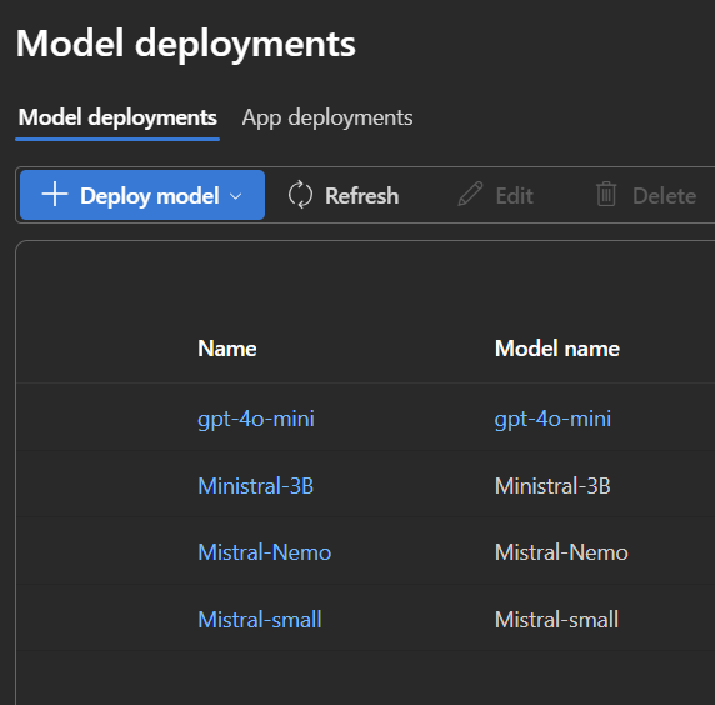This screenshot has width=715, height=705.
Task: Click the Edit toolbar label
Action: [515, 196]
